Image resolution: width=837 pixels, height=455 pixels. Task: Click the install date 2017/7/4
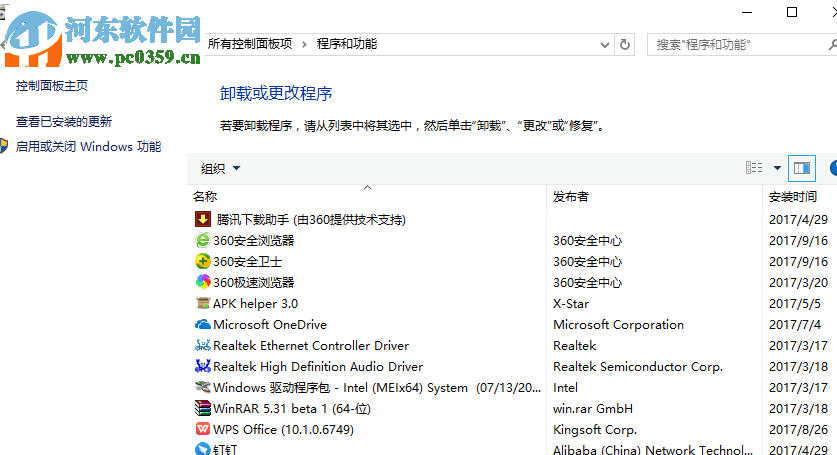pos(795,325)
